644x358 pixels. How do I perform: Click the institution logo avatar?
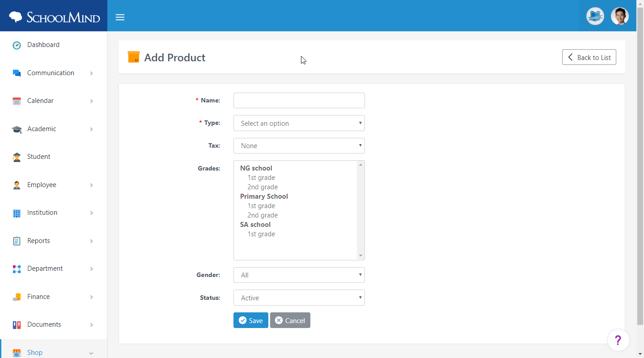(x=595, y=16)
